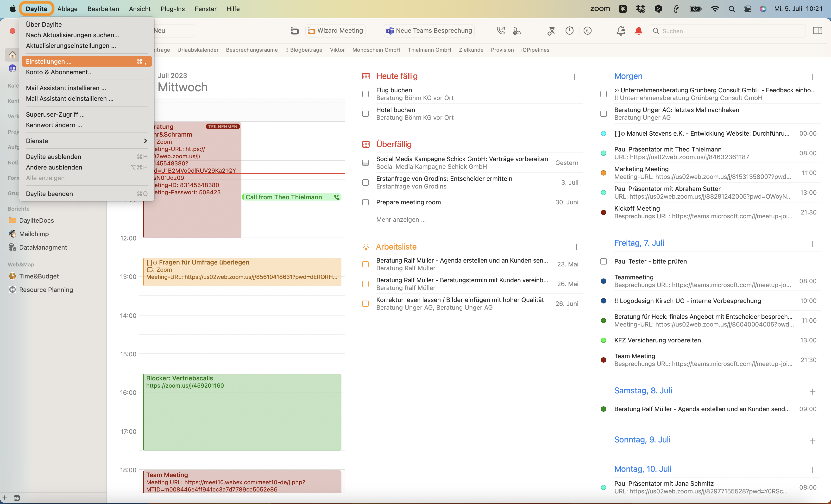The image size is (831, 504).
Task: Toggle the right sidebar panel icon
Action: point(817,31)
